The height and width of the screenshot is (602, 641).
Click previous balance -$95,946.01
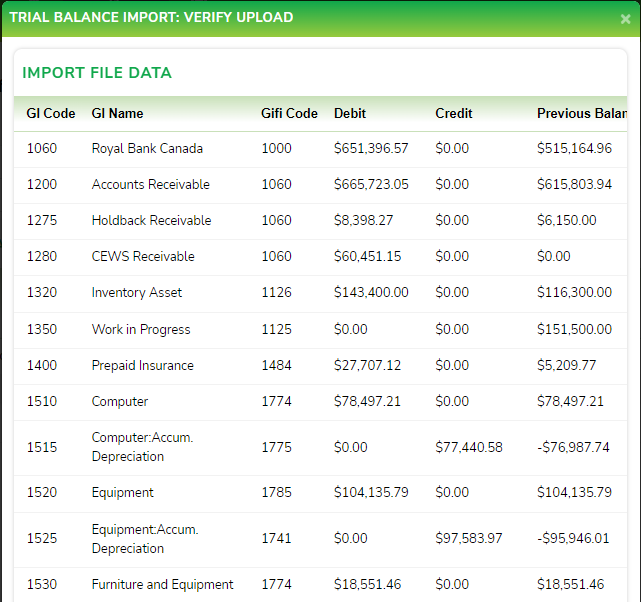tap(573, 538)
